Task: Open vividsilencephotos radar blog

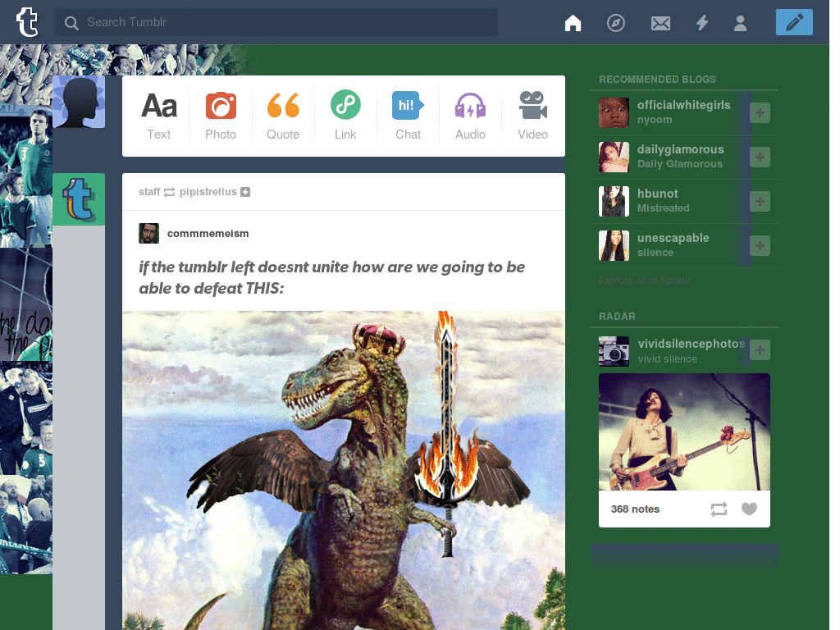Action: click(x=691, y=344)
